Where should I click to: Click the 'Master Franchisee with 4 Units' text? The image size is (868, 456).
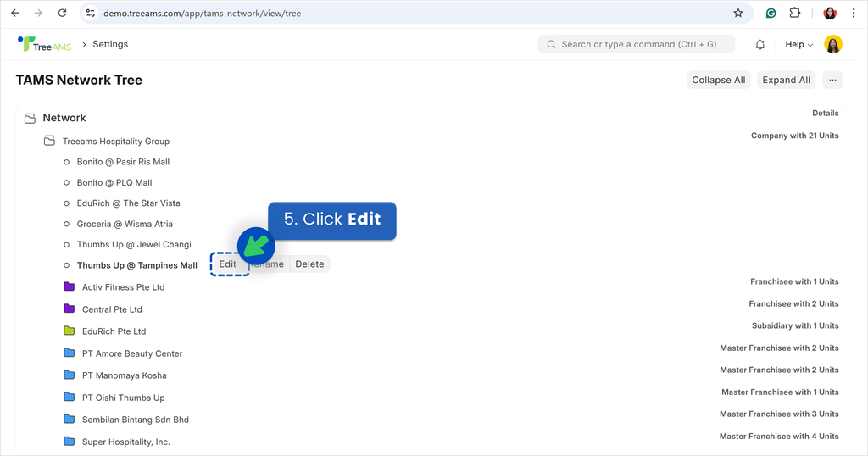tap(779, 436)
